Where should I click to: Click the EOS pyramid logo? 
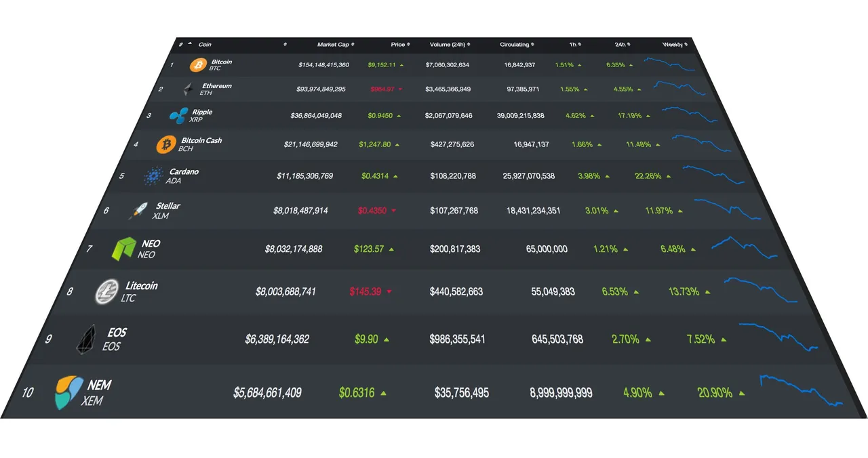click(x=87, y=339)
